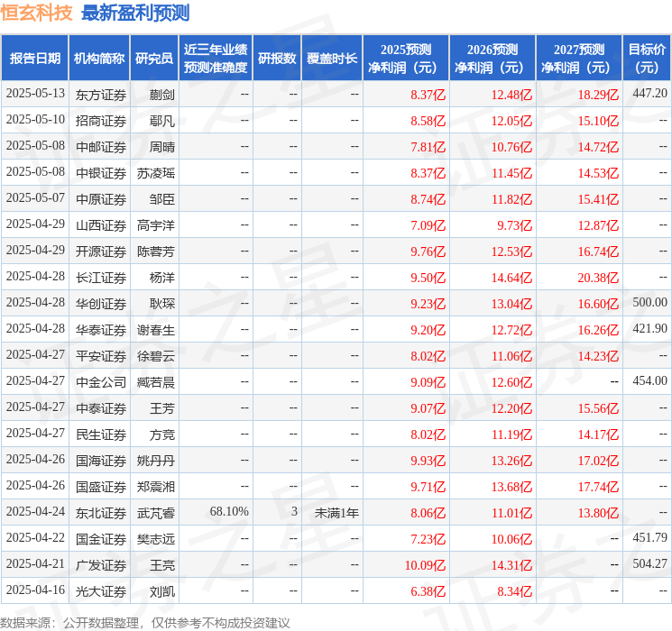Click the 6.38亿 2025 profit forecast
The height and width of the screenshot is (631, 672).
coord(428,591)
